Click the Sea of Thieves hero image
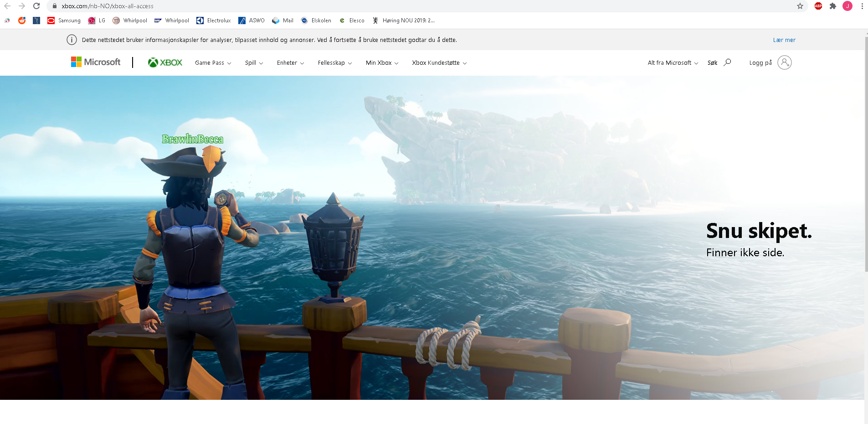 point(432,238)
